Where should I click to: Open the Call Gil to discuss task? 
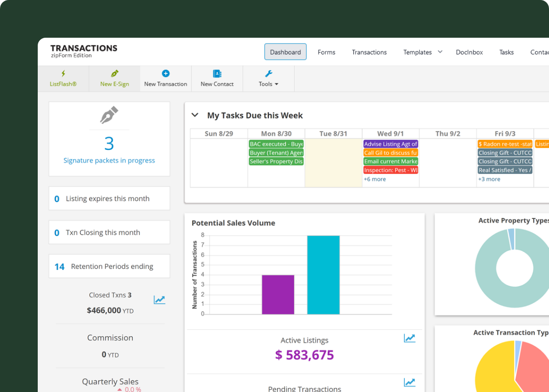[x=391, y=152]
